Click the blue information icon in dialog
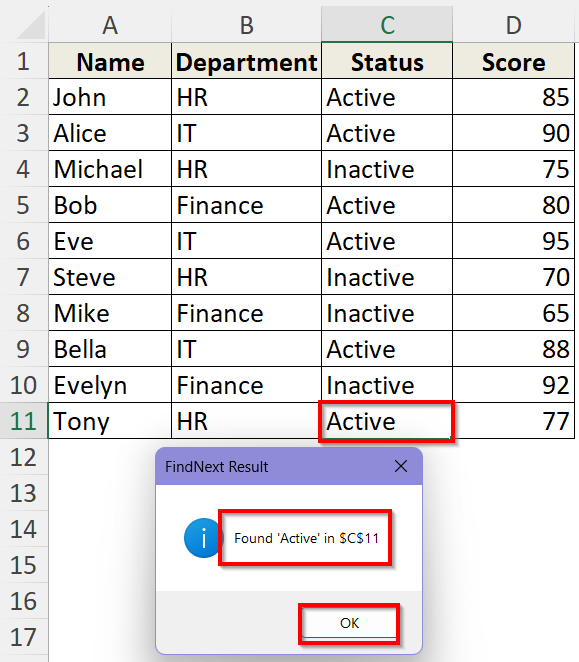The height and width of the screenshot is (662, 579). (x=203, y=538)
